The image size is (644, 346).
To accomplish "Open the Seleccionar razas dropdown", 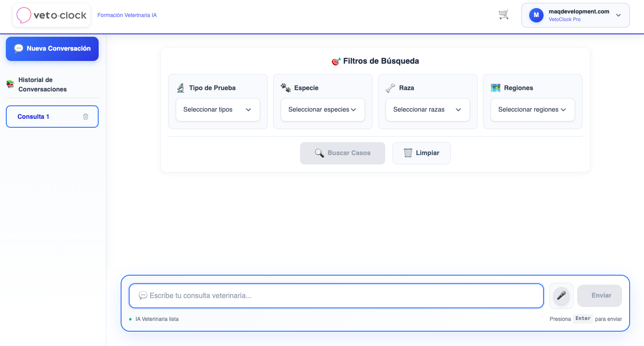I will (x=427, y=109).
